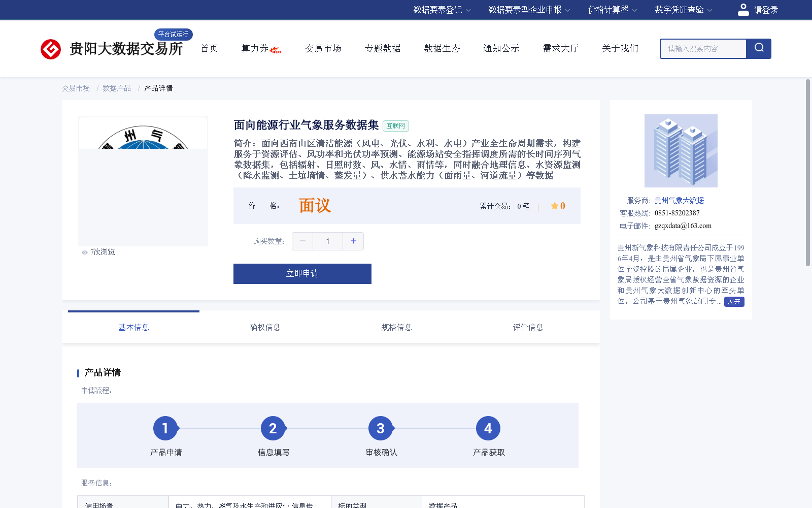Viewport: 812px width, 508px height.
Task: Click the page vertical scrollbar
Action: (808, 173)
